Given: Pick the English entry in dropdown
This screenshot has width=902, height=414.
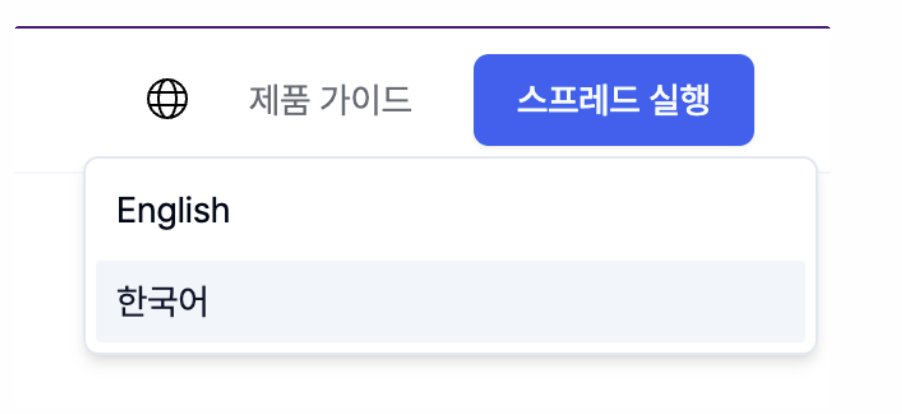Looking at the screenshot, I should pos(450,210).
